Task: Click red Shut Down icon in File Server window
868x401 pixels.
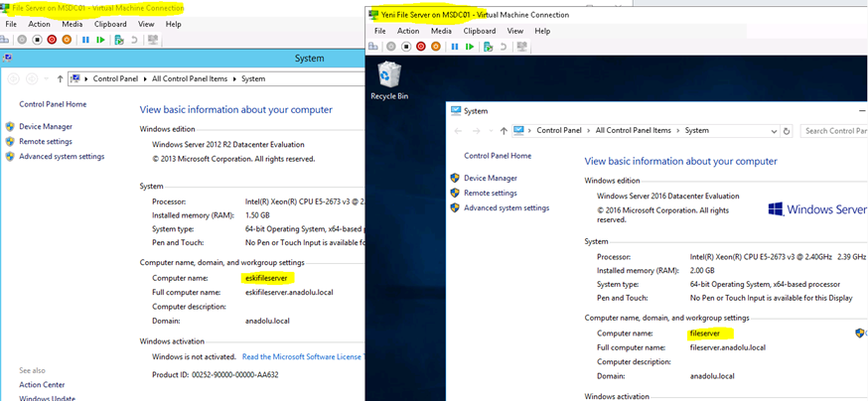Action: coord(52,40)
